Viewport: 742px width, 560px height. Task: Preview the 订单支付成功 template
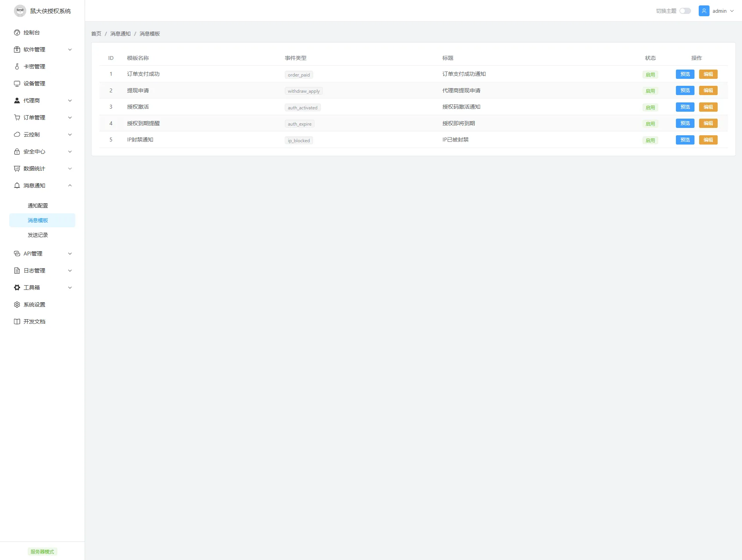click(x=685, y=74)
